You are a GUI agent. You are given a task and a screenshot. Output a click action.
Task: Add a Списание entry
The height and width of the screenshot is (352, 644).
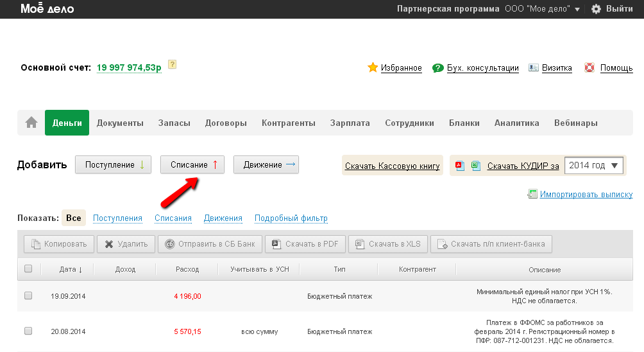(x=192, y=164)
